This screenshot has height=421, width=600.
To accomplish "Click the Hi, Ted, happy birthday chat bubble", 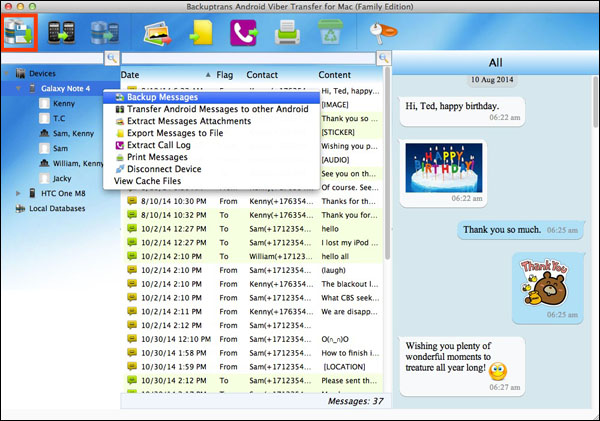I will [x=462, y=111].
